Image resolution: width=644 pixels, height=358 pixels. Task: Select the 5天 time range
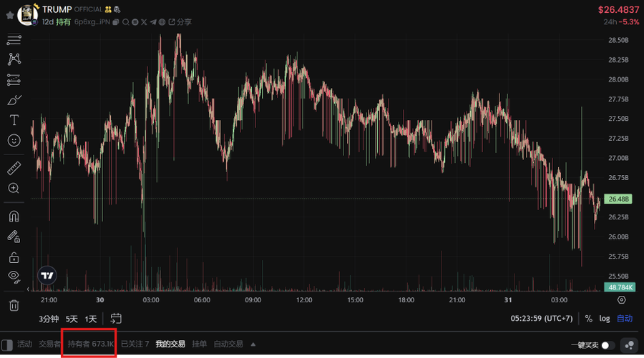coord(72,319)
